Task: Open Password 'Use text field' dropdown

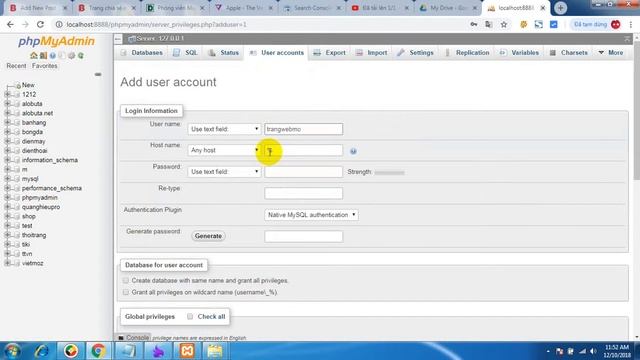Action: (224, 172)
